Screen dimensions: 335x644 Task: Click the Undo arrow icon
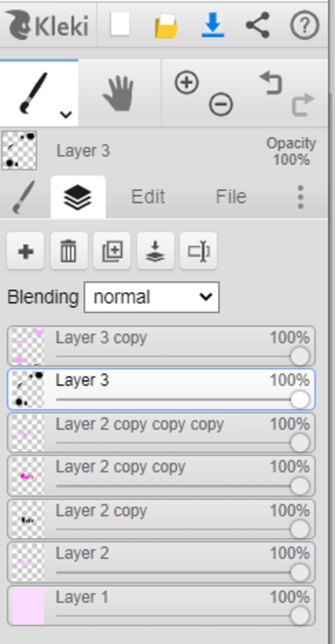coord(271,83)
